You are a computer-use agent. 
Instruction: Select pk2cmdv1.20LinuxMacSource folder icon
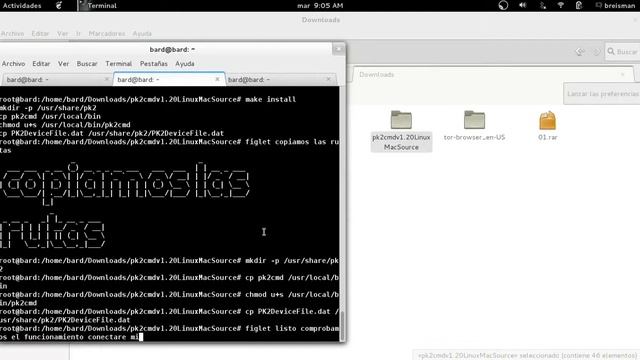coord(401,120)
